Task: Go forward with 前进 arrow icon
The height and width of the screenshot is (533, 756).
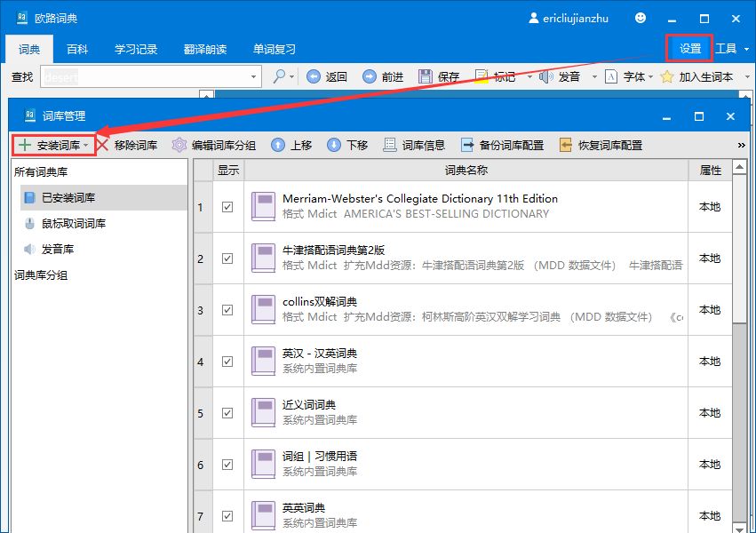Action: 370,76
